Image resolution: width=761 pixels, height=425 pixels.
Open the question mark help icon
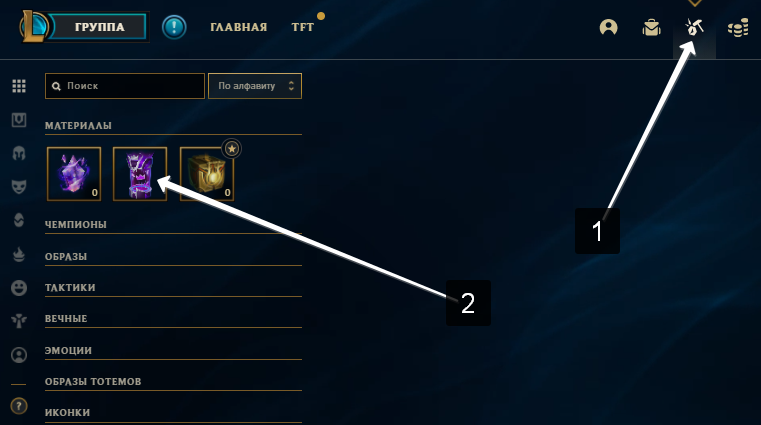pos(19,406)
